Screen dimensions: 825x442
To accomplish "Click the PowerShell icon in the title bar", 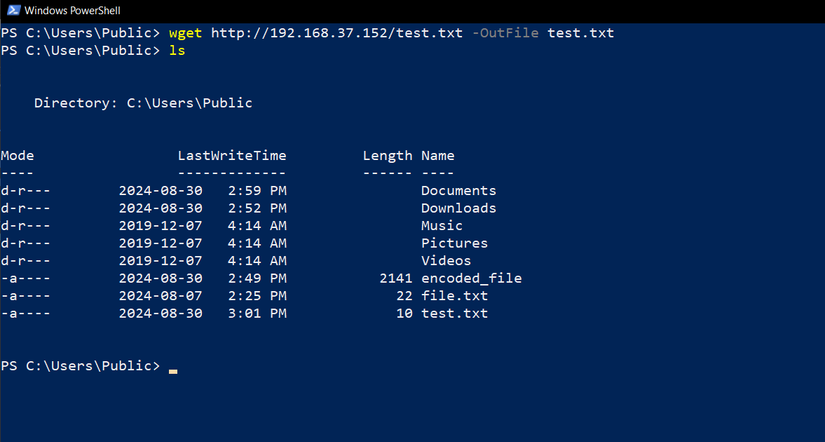I will point(11,11).
